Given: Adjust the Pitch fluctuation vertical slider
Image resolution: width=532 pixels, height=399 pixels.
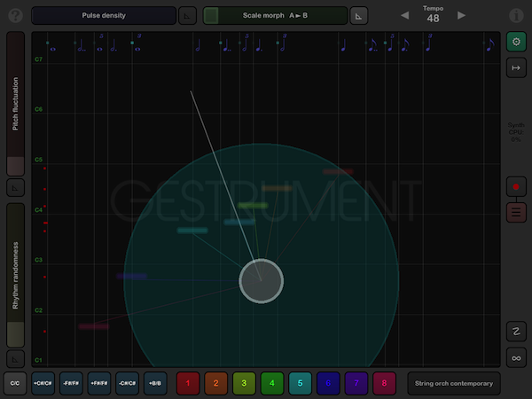Looking at the screenshot, I should click(x=15, y=104).
